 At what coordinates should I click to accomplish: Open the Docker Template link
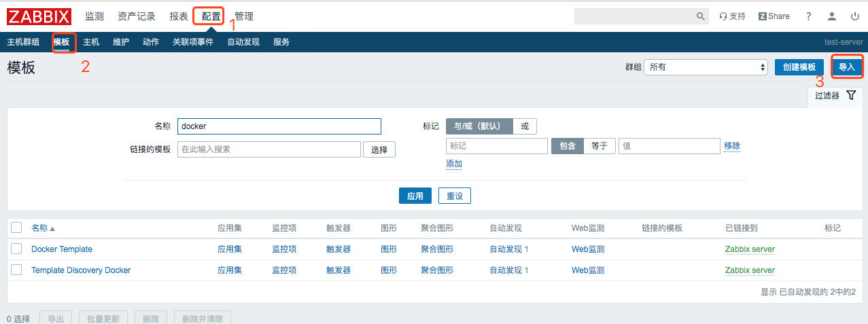click(62, 249)
